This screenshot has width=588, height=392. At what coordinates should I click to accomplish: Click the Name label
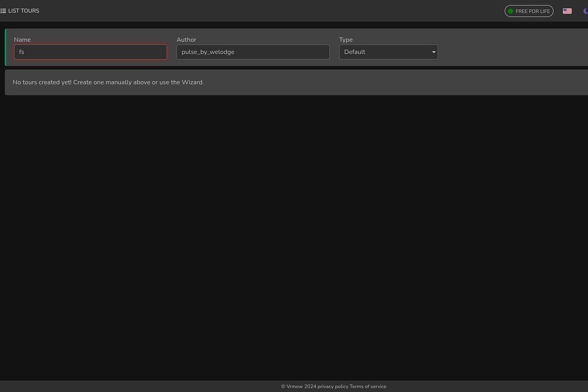click(22, 40)
